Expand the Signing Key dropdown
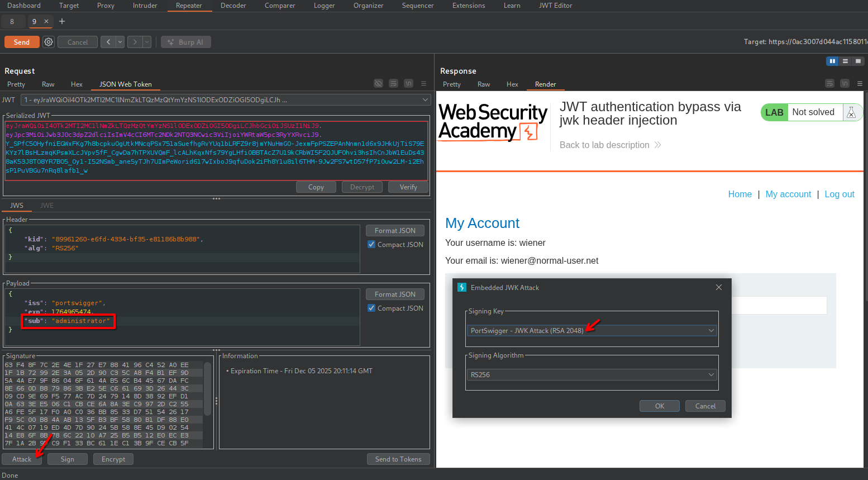Viewport: 868px width, 480px height. 592,331
